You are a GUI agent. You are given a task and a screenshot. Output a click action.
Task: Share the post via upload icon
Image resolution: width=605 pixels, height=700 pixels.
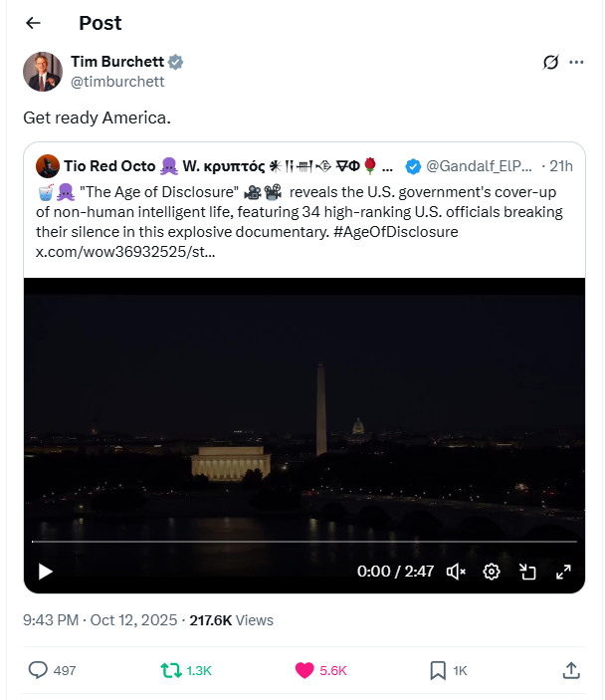[571, 670]
